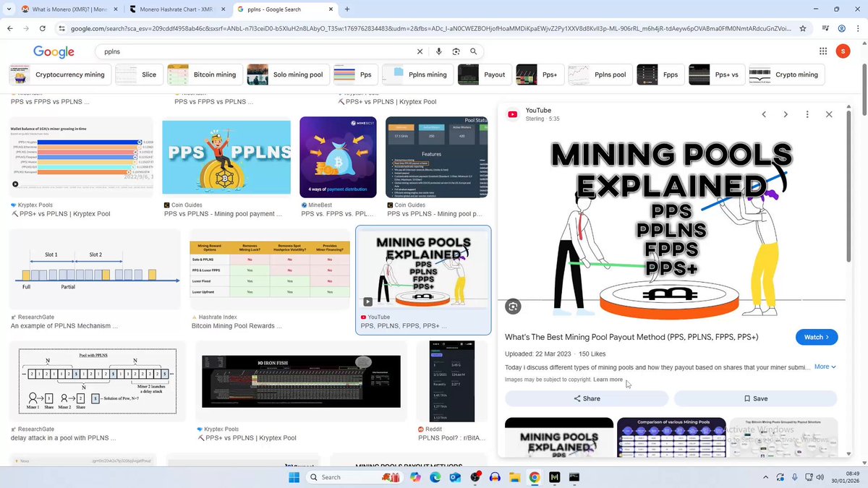
Task: Open the Copilot taskbar icon
Action: pos(414,477)
